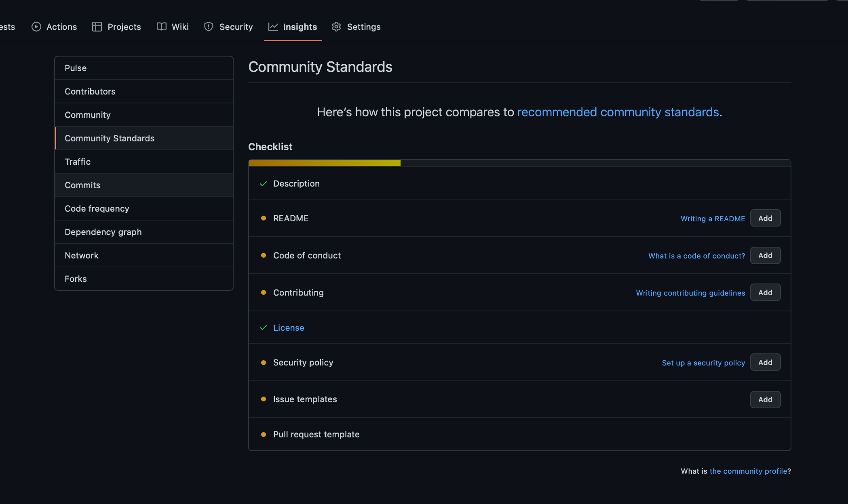Open Code frequency in the sidebar
848x504 pixels.
point(144,208)
